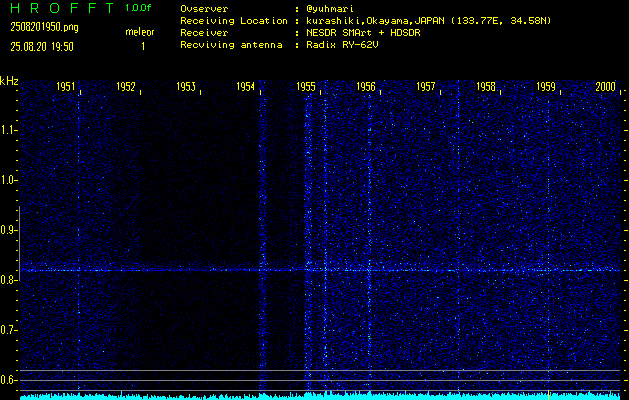Click the Ovserver label
Image resolution: width=629 pixels, height=400 pixels.
204,9
